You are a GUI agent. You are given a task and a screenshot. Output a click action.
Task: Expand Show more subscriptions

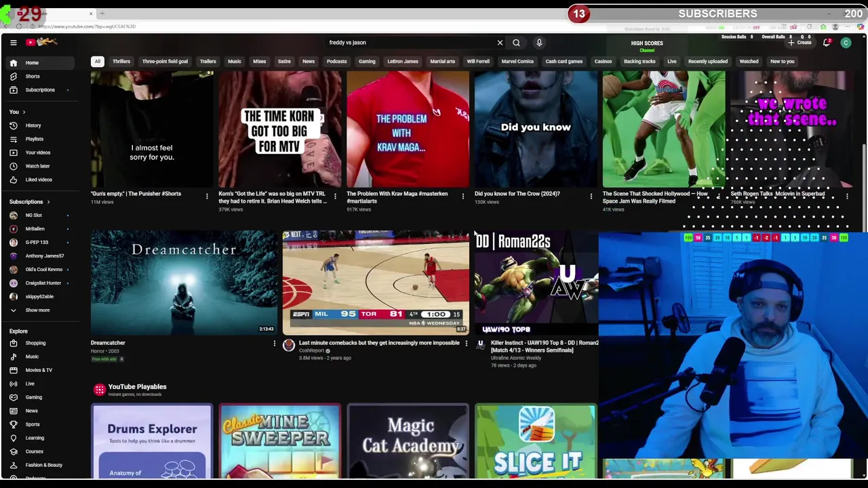41,310
